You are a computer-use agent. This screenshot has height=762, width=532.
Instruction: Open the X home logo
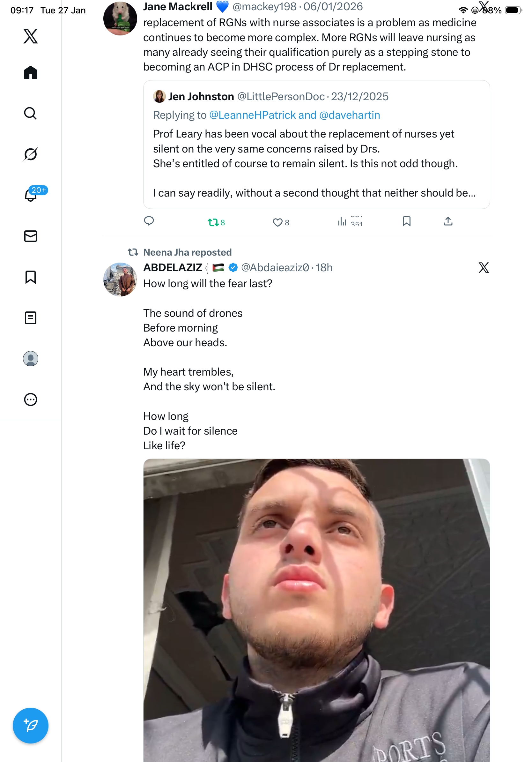click(x=31, y=36)
